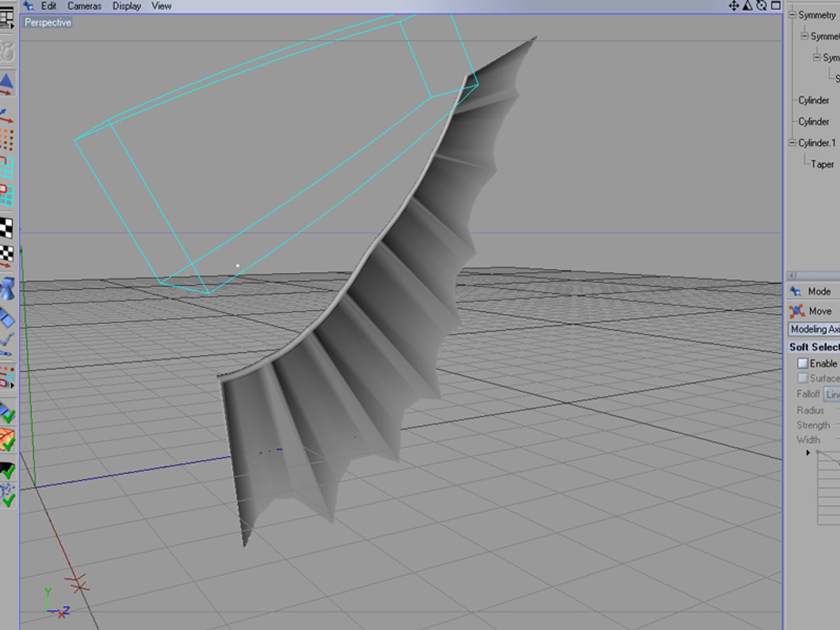Collapse the top-level Symmetry object
The image size is (840, 630).
(x=792, y=15)
